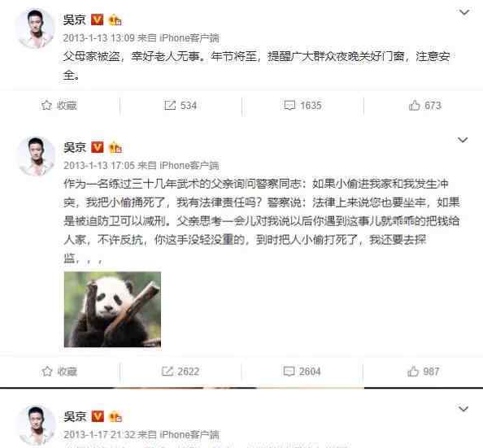Image resolution: width=483 pixels, height=448 pixels.
Task: Favorite the panda post via 收藏 star
Action: [x=59, y=372]
